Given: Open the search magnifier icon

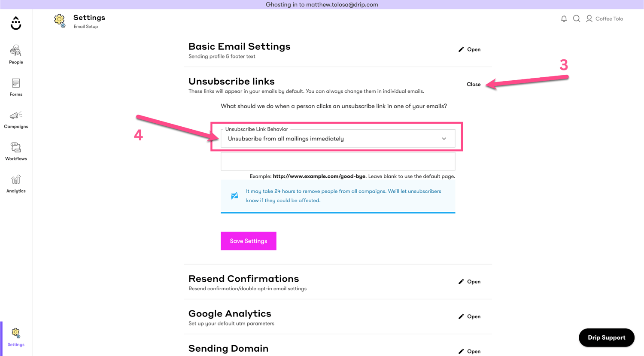Looking at the screenshot, I should (577, 19).
